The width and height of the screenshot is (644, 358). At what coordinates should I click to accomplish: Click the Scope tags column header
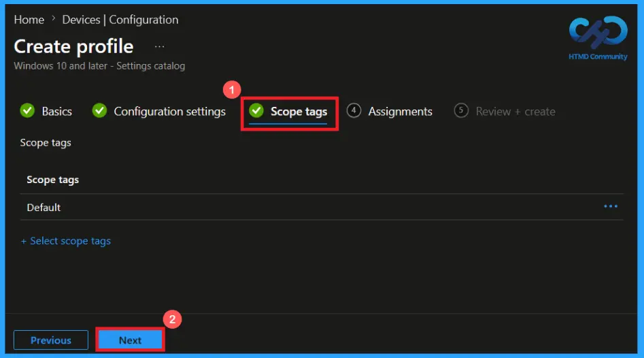pos(52,180)
